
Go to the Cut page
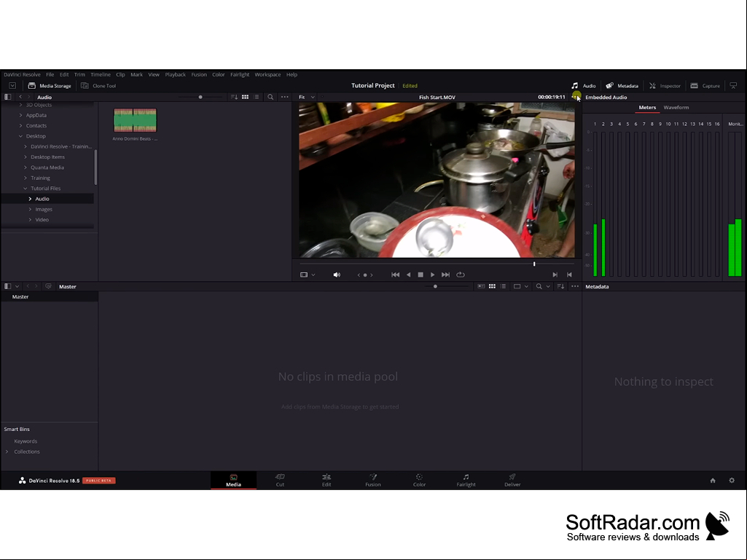coord(280,481)
